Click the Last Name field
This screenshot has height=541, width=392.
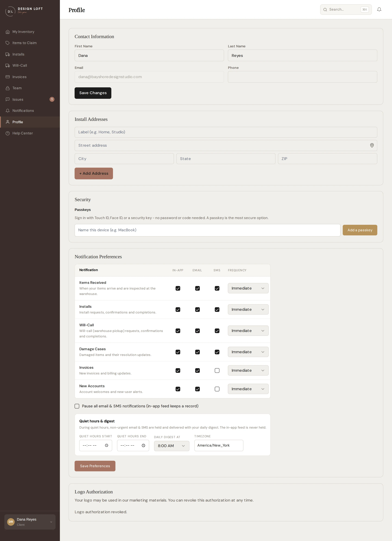pyautogui.click(x=302, y=56)
